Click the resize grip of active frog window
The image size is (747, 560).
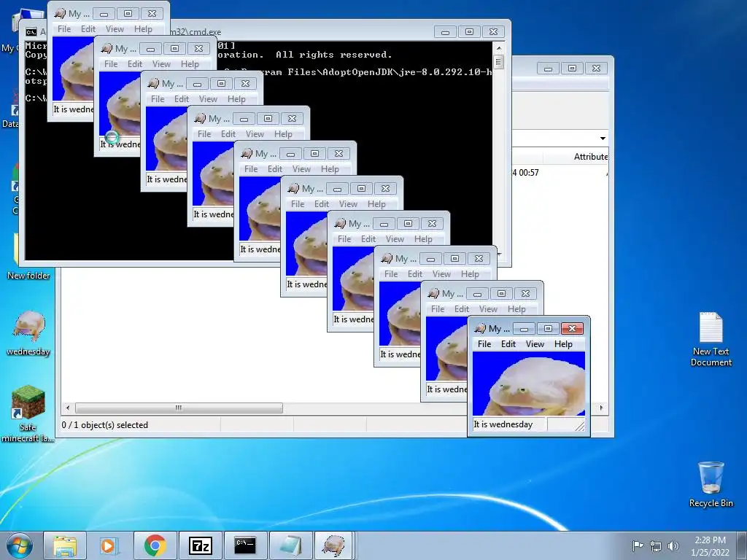click(x=579, y=426)
